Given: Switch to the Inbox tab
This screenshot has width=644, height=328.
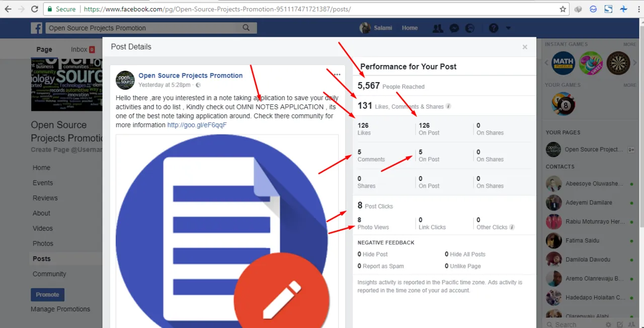Looking at the screenshot, I should 83,49.
